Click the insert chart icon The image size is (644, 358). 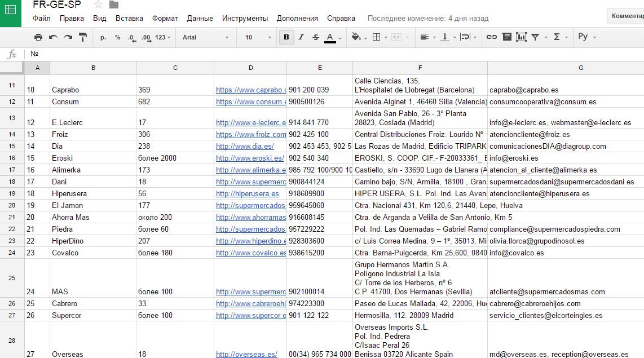coord(521,37)
